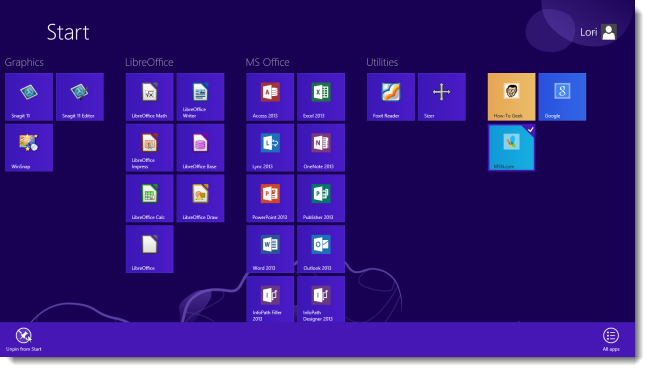Screen dimensions: 650x372
Task: Launch LibreOffice Math tile
Action: [150, 97]
